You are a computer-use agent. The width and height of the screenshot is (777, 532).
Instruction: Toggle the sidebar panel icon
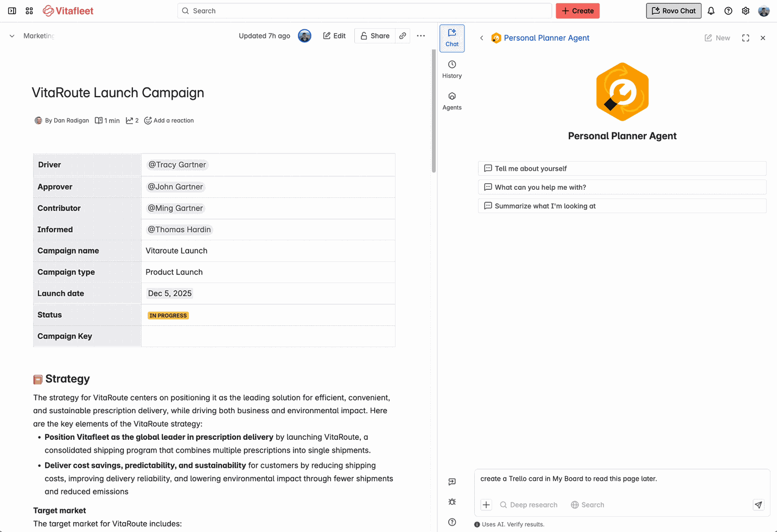tap(12, 11)
